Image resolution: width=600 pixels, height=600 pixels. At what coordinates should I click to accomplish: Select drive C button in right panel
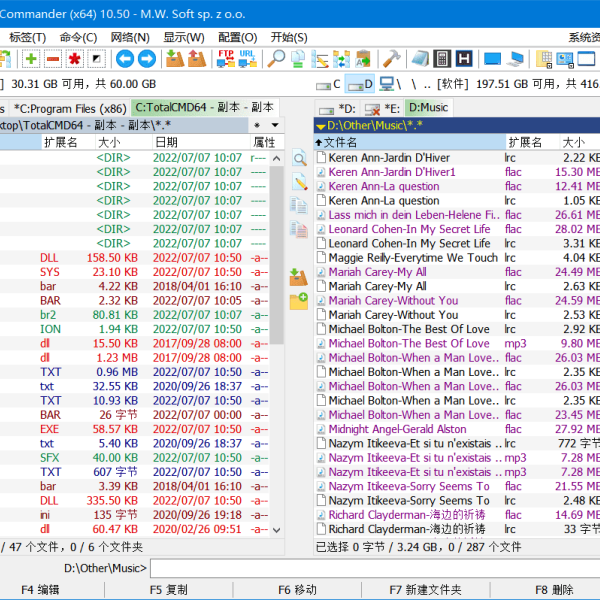(x=328, y=84)
